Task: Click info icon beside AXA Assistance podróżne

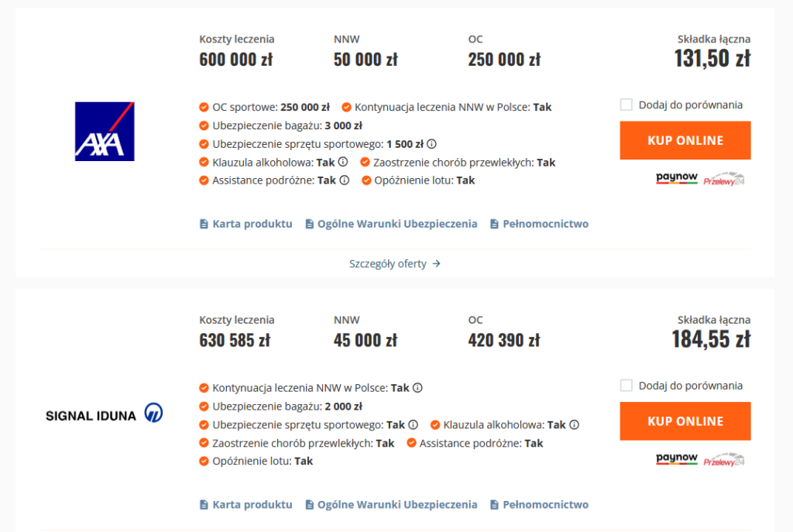Action: tap(345, 180)
